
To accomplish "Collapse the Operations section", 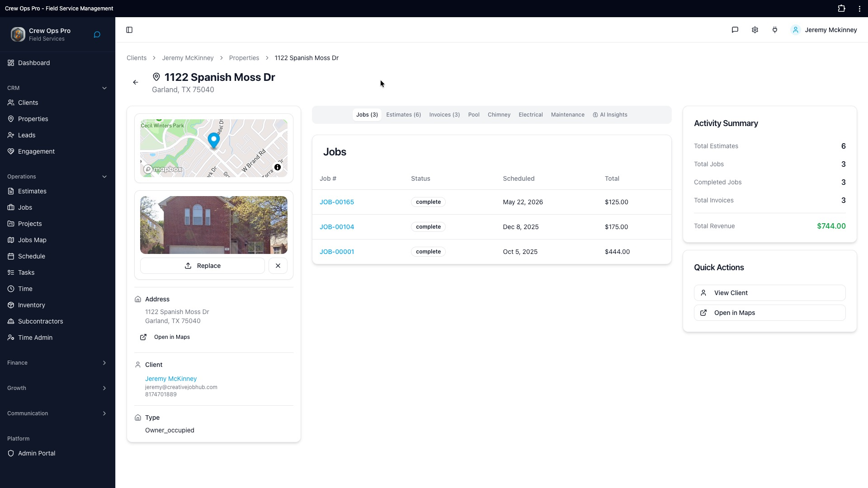I will [x=57, y=177].
